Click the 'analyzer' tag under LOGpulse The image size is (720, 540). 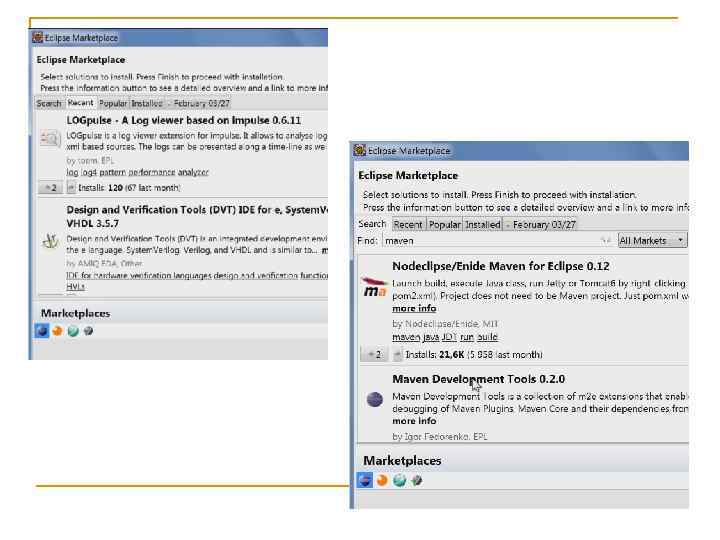(x=193, y=172)
